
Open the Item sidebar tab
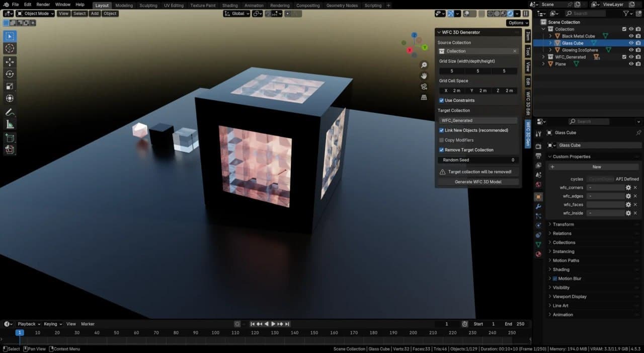click(528, 36)
